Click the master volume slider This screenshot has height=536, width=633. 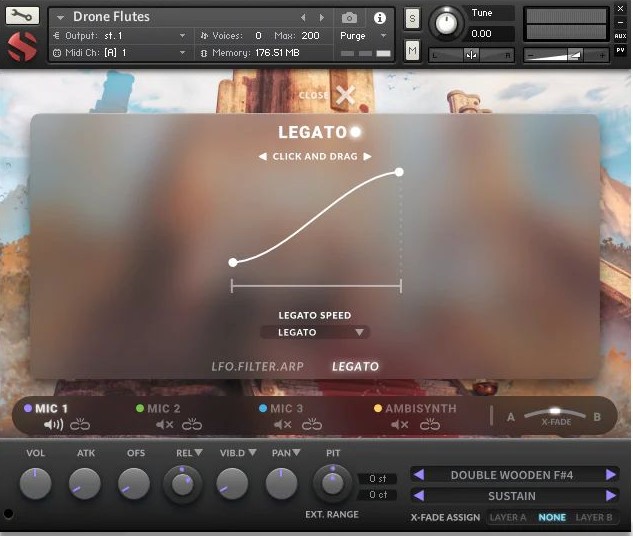pyautogui.click(x=566, y=54)
